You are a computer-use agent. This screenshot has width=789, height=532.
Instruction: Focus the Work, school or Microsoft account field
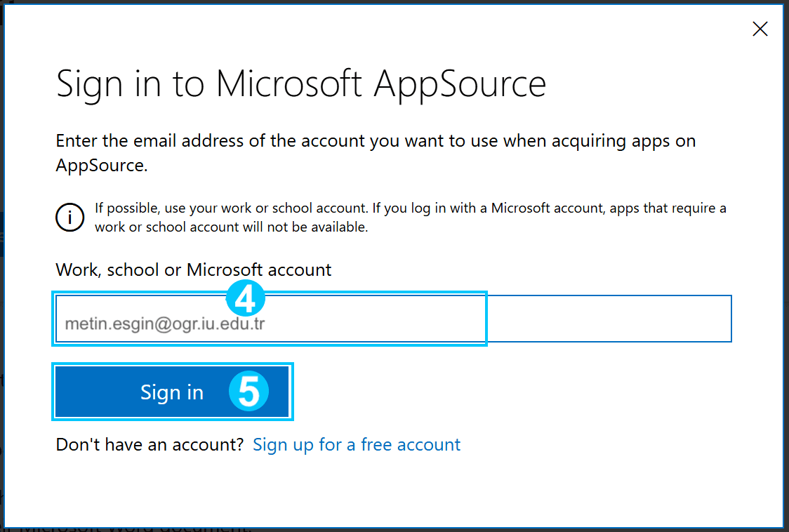(394, 319)
